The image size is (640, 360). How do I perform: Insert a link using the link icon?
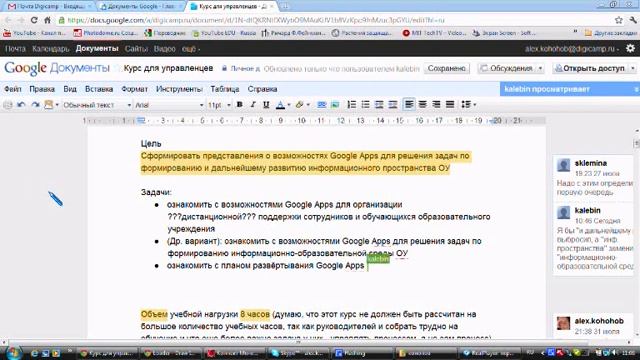tap(322, 105)
